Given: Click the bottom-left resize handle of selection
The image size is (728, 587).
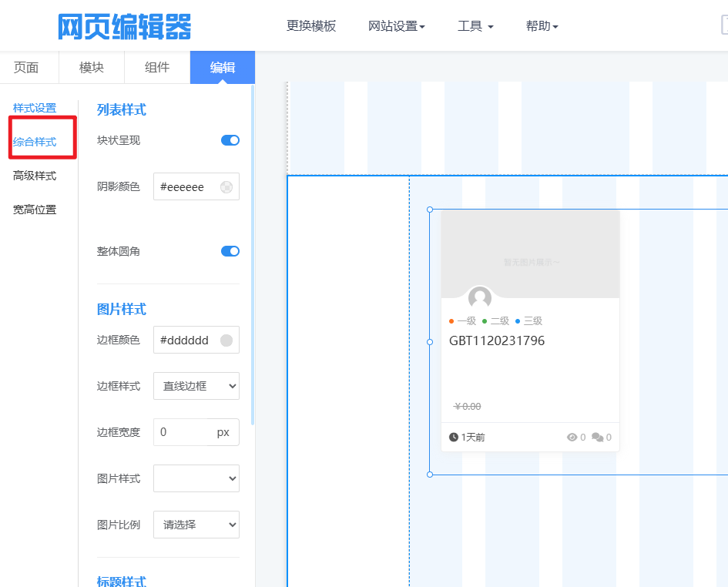Looking at the screenshot, I should 430,475.
